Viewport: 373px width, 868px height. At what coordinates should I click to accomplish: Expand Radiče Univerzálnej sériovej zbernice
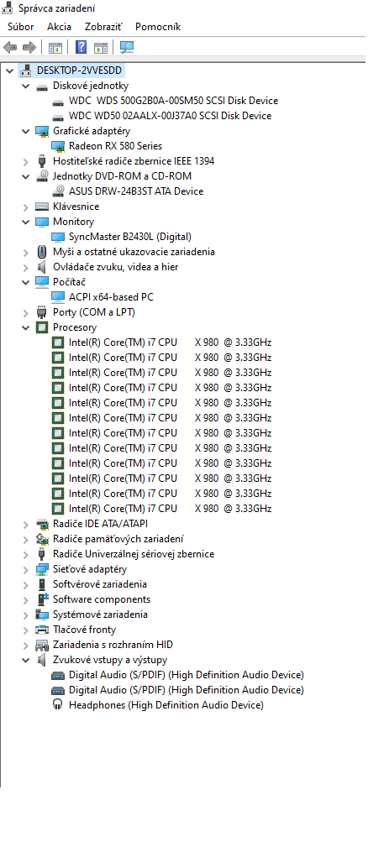[25, 554]
